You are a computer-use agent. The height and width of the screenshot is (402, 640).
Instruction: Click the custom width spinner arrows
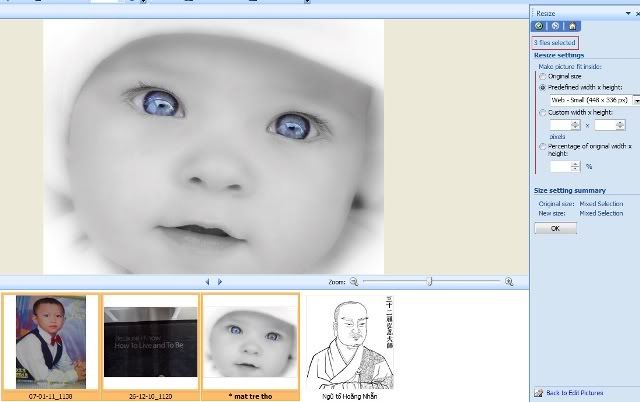coord(576,125)
